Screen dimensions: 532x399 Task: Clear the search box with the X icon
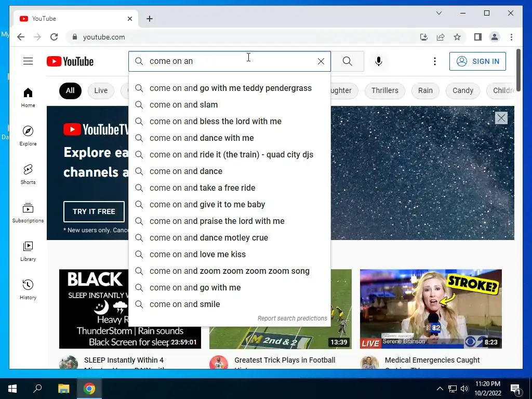coord(321,61)
